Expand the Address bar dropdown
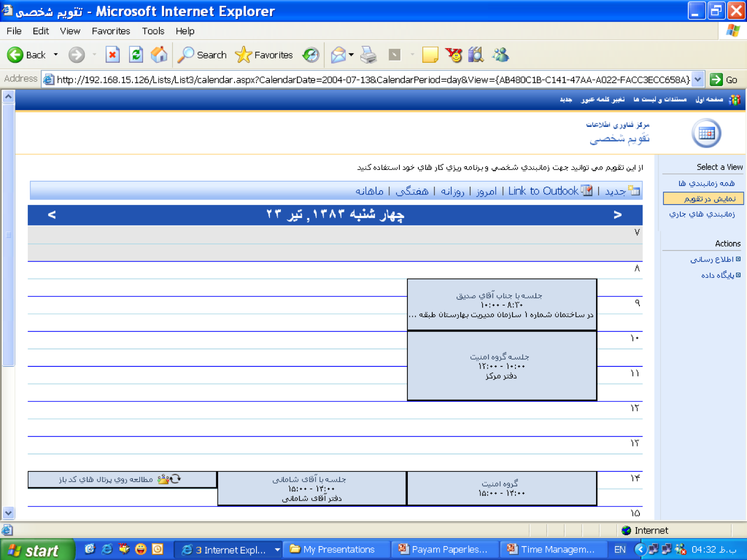Viewport: 747px width, 560px height. tap(698, 80)
